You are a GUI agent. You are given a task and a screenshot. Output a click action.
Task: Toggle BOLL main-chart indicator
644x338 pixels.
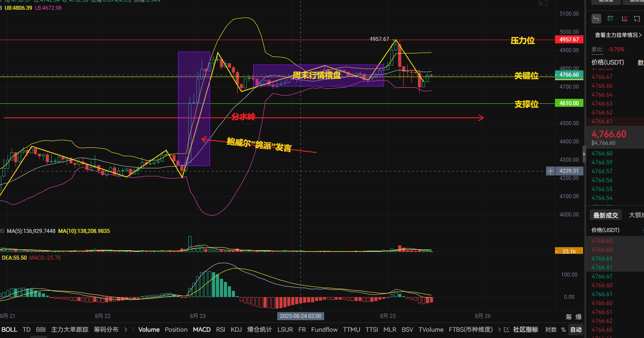[x=9, y=330]
